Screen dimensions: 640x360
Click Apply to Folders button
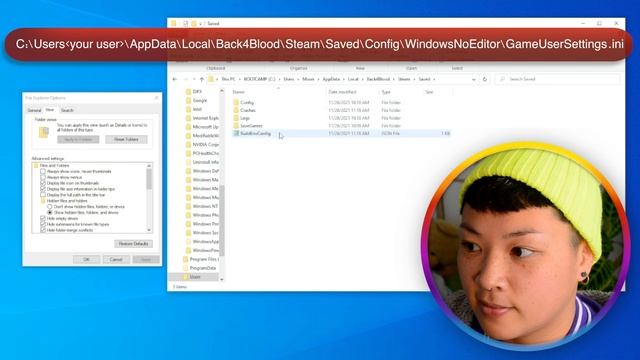pyautogui.click(x=78, y=140)
